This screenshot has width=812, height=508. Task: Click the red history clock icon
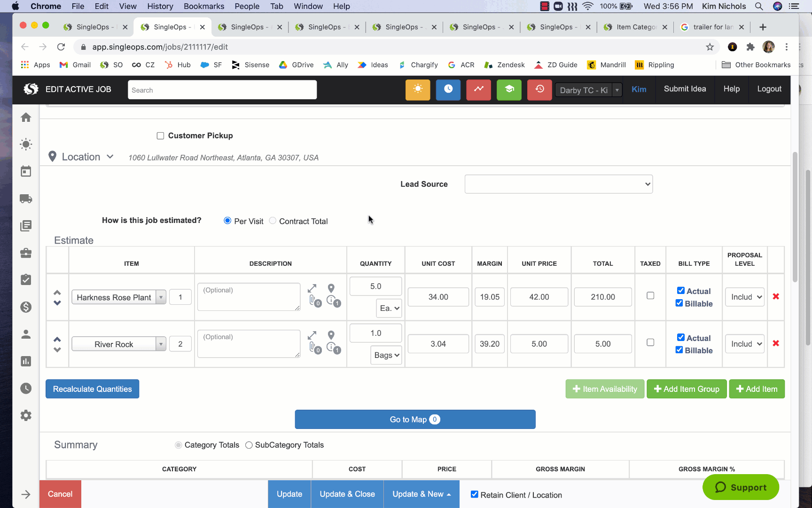[x=539, y=89]
